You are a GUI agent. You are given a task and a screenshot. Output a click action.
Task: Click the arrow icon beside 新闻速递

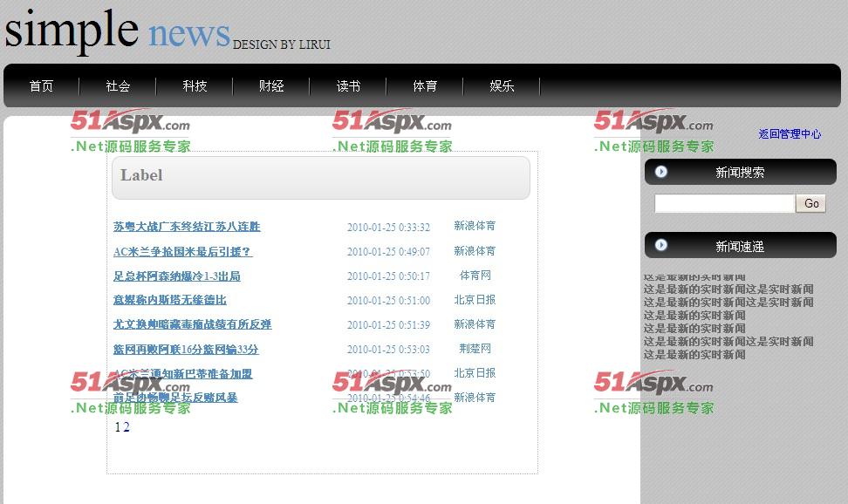tap(661, 245)
